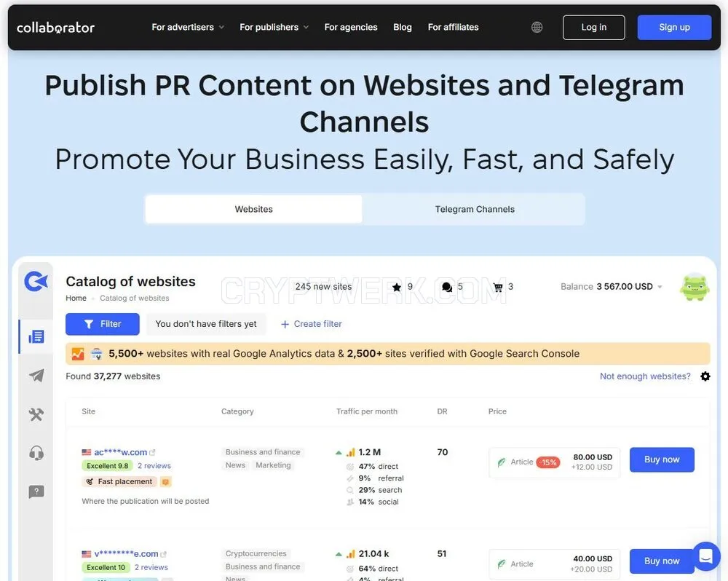Expand the For advertisers dropdown
Viewport: 728px width, 581px height.
[x=188, y=28]
